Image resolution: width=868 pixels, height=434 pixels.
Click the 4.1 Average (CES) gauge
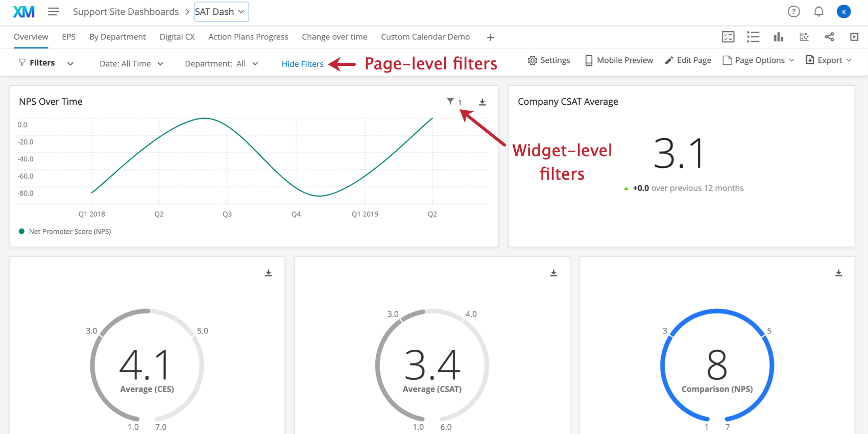pos(147,366)
